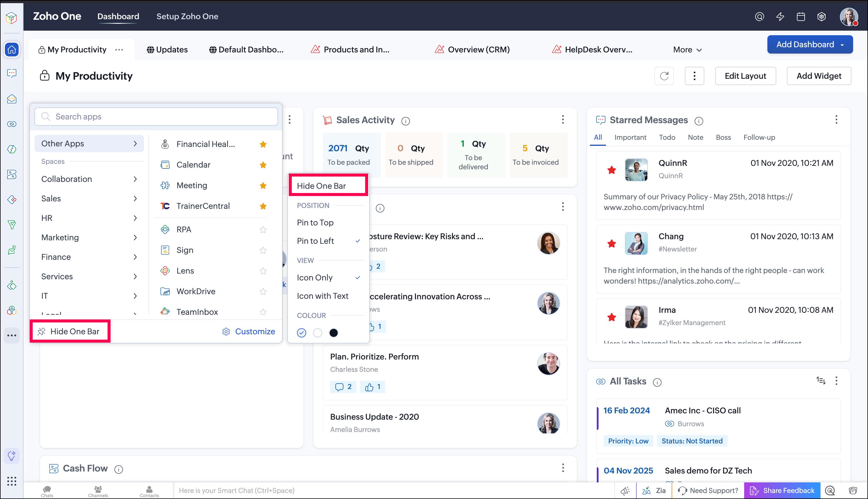The height and width of the screenshot is (499, 868).
Task: Unfavorite the Meeting app star
Action: [x=263, y=185]
